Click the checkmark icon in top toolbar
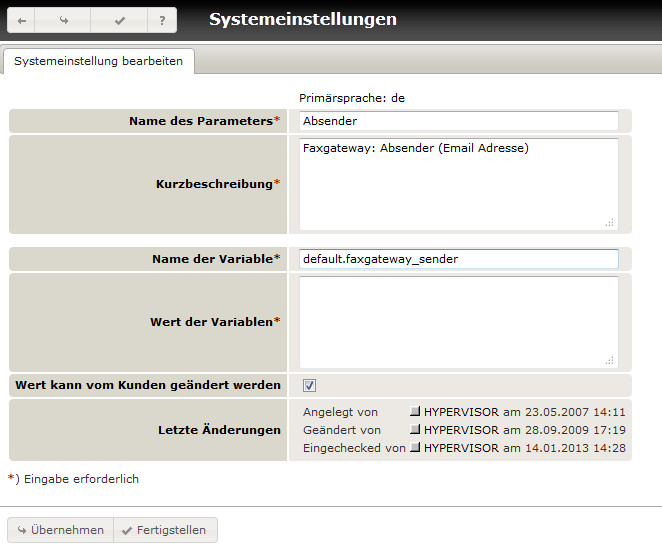The image size is (662, 548). [x=119, y=20]
